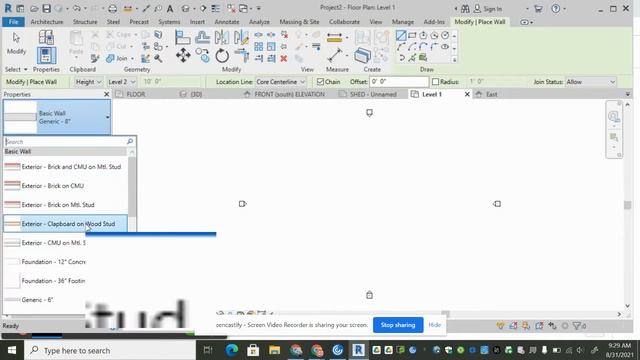Select Exterior - Brick and CMU on Mtl. Stud

pos(65,167)
